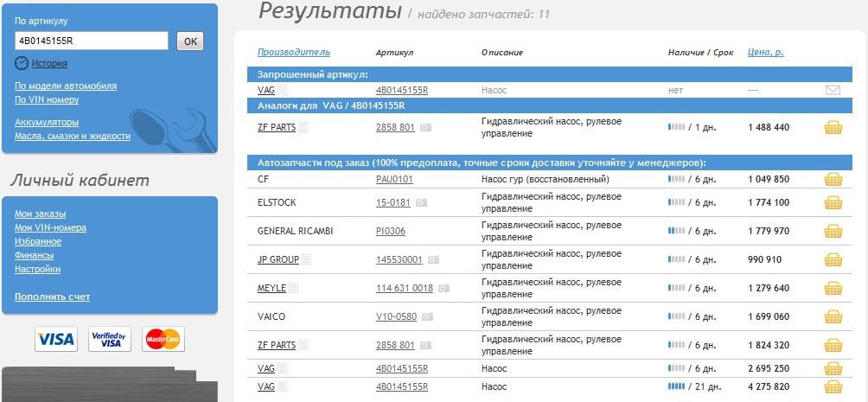Add VAICO V10-0580 to basket
This screenshot has height=402, width=868.
pyautogui.click(x=833, y=316)
